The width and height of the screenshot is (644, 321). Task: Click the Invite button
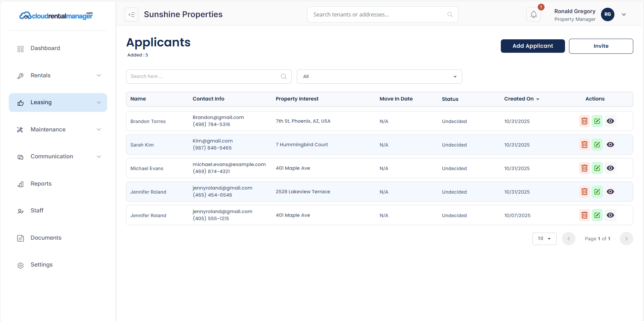click(601, 46)
